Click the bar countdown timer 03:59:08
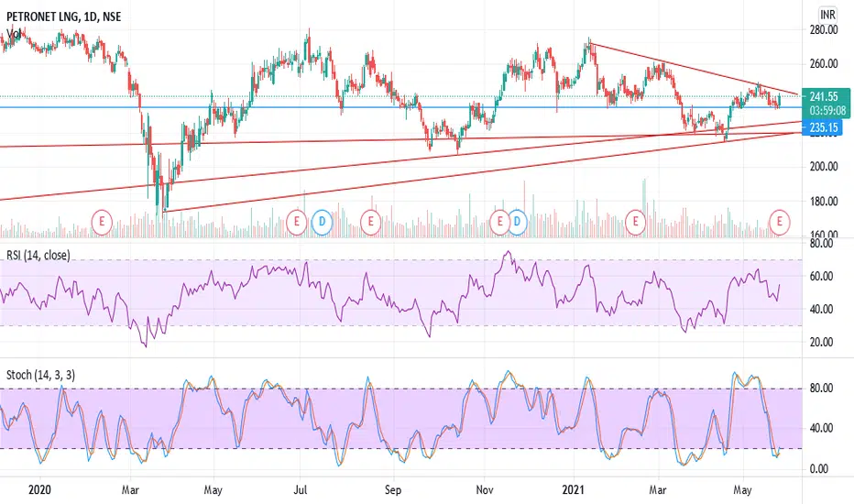The image size is (854, 504). (827, 111)
